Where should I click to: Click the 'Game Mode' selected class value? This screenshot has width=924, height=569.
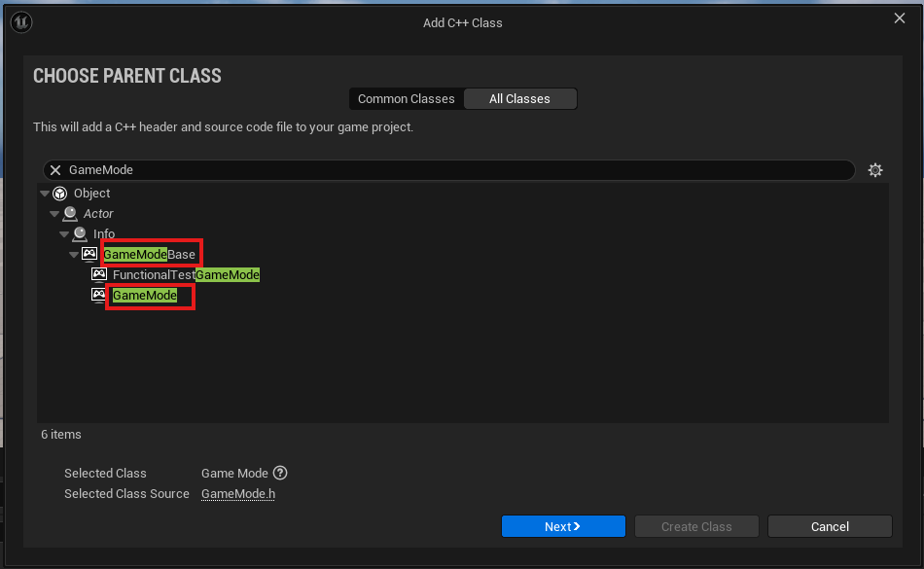[234, 473]
